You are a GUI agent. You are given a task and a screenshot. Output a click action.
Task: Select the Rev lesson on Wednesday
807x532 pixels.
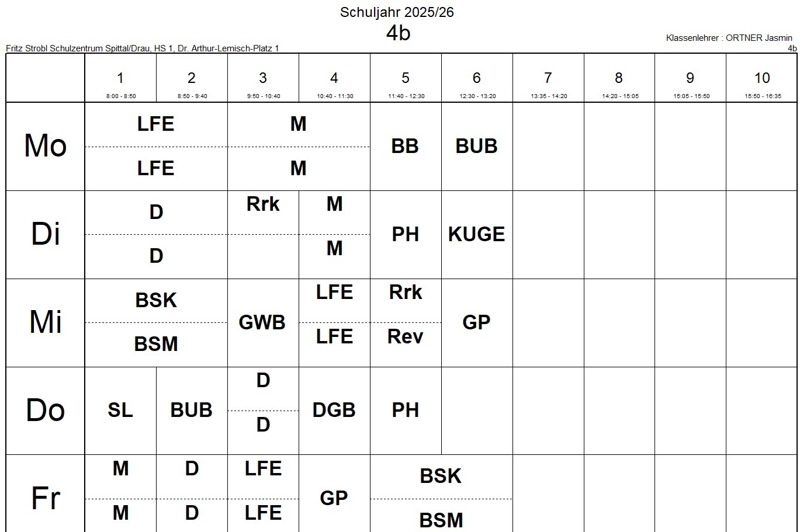[x=405, y=337]
